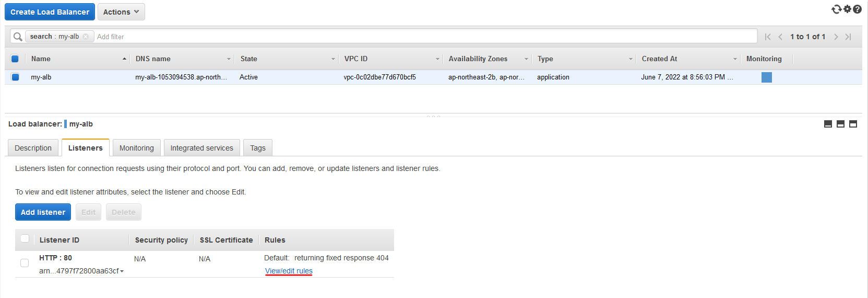Open State column dropdown arrow

point(333,59)
